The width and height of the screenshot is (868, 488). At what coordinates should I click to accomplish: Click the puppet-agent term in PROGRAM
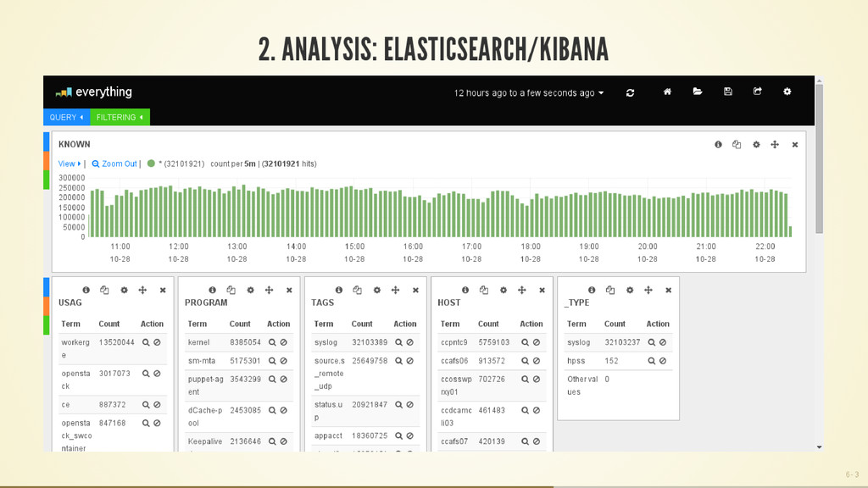pyautogui.click(x=205, y=385)
